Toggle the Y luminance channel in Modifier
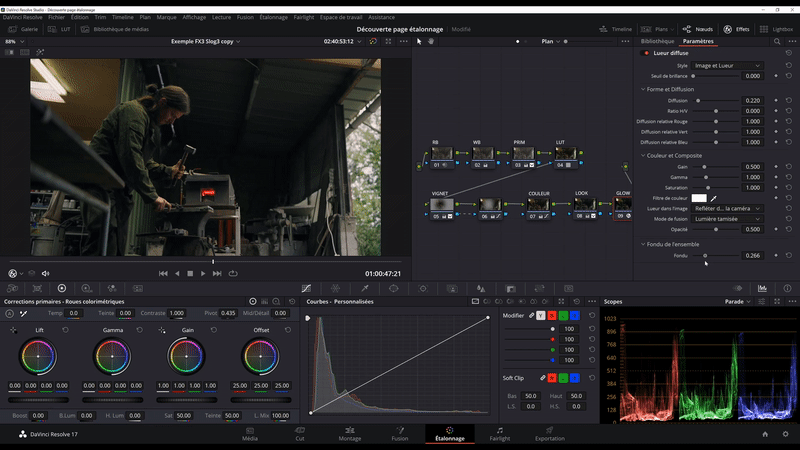The width and height of the screenshot is (800, 450). tap(541, 315)
